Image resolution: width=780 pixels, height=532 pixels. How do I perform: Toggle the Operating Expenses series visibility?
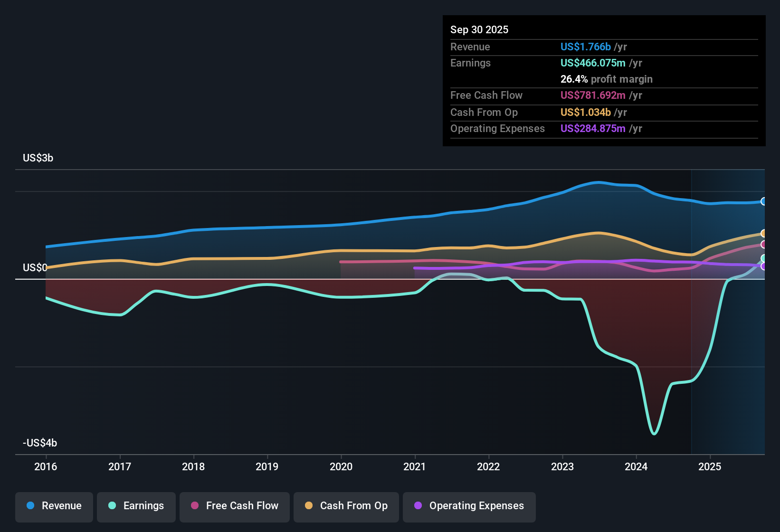469,506
